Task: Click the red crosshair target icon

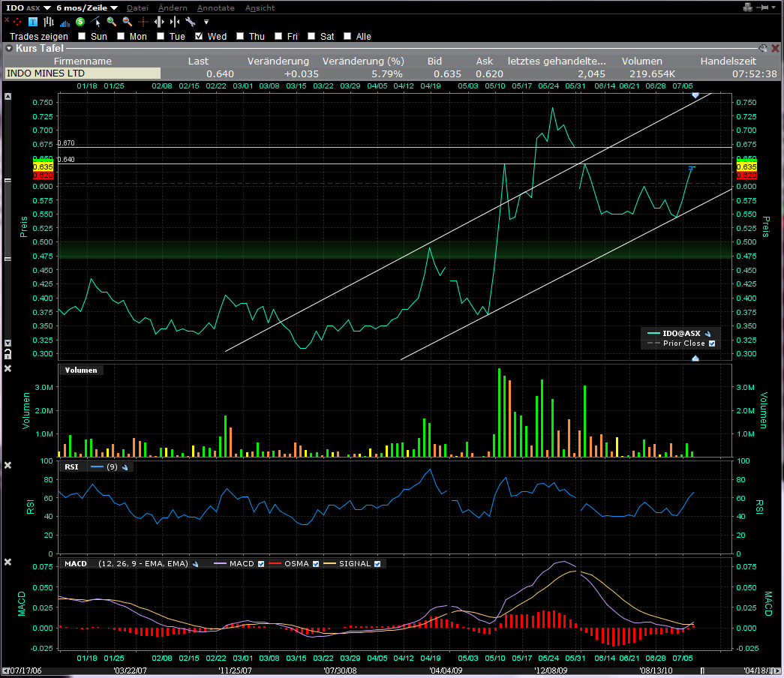Action: coord(17,22)
